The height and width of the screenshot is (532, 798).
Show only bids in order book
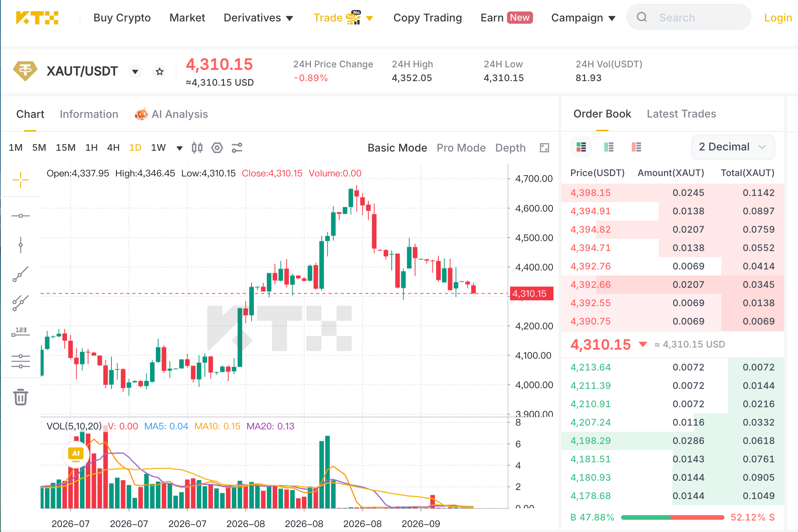pyautogui.click(x=609, y=147)
